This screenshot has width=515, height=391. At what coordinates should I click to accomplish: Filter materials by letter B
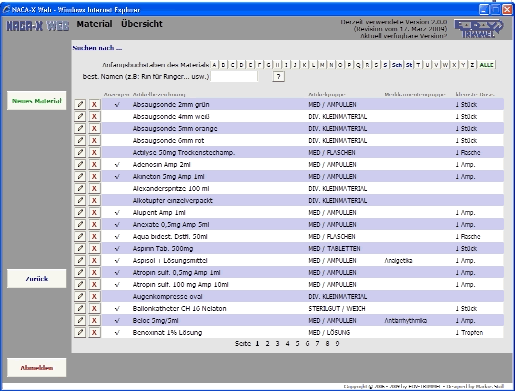pos(223,65)
